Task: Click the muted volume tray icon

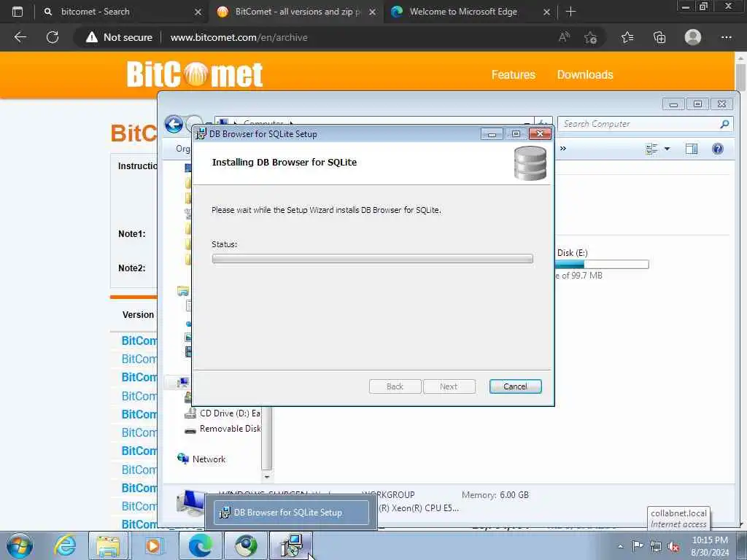Action: pyautogui.click(x=673, y=547)
